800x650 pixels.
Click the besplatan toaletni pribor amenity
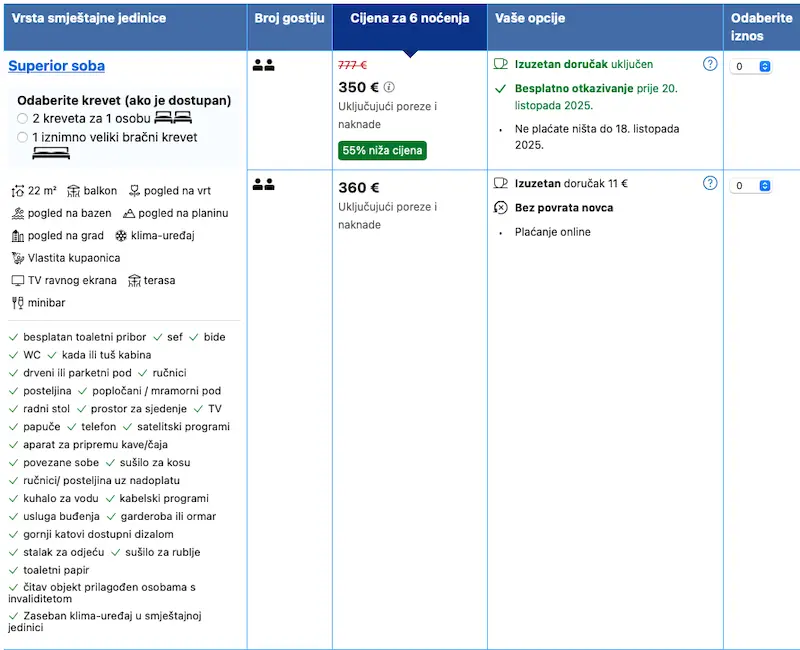(x=84, y=337)
